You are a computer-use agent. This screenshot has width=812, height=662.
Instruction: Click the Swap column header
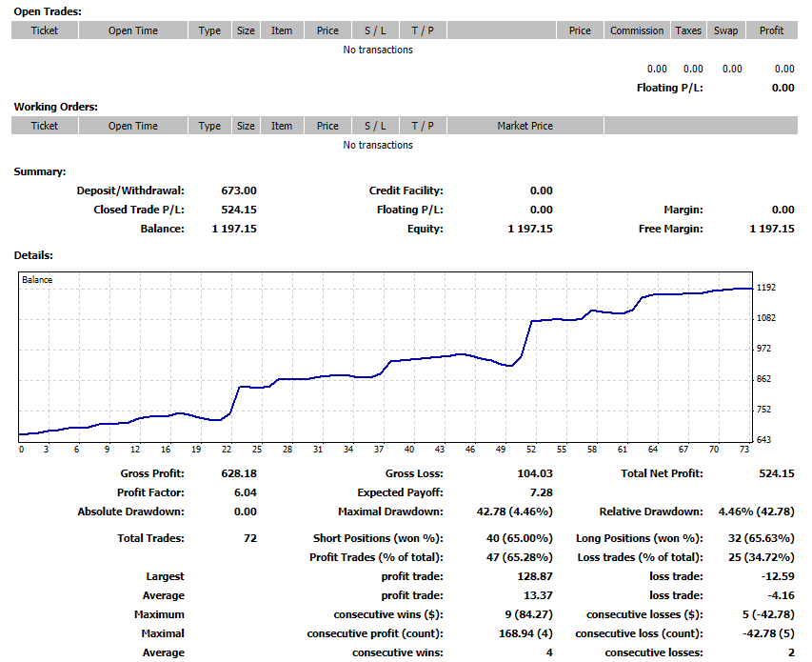coord(725,30)
